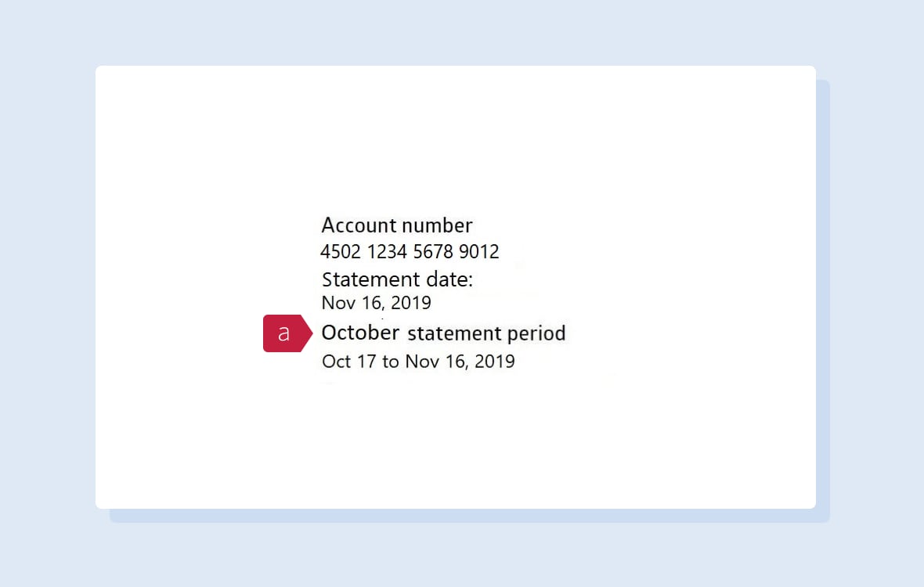Click "2019" at the end of the period range
924x587 pixels.
coord(495,362)
